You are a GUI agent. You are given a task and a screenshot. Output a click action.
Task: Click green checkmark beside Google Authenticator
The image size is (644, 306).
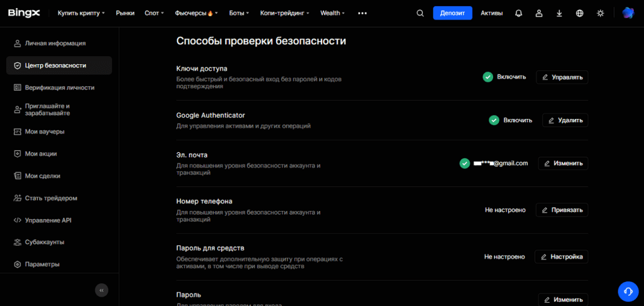point(494,120)
